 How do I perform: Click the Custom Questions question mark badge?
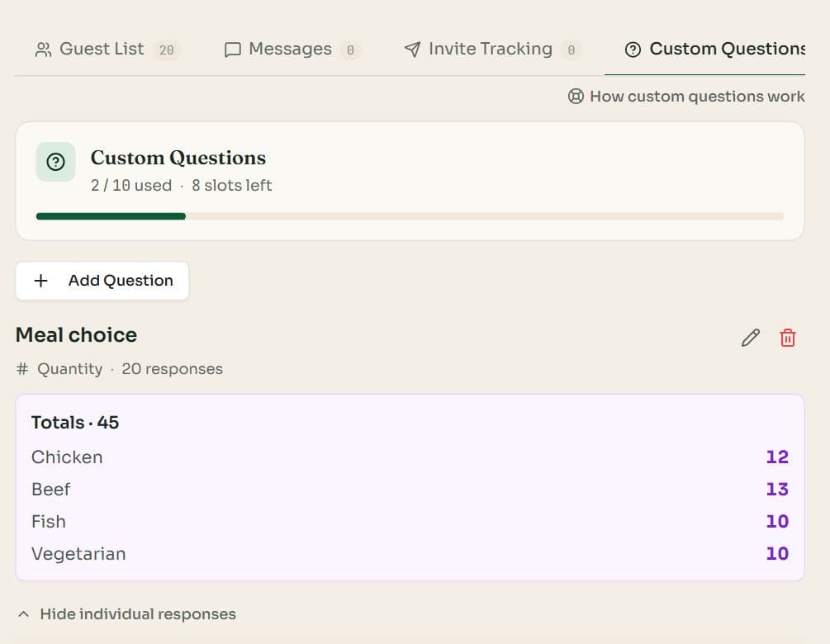pyautogui.click(x=55, y=161)
